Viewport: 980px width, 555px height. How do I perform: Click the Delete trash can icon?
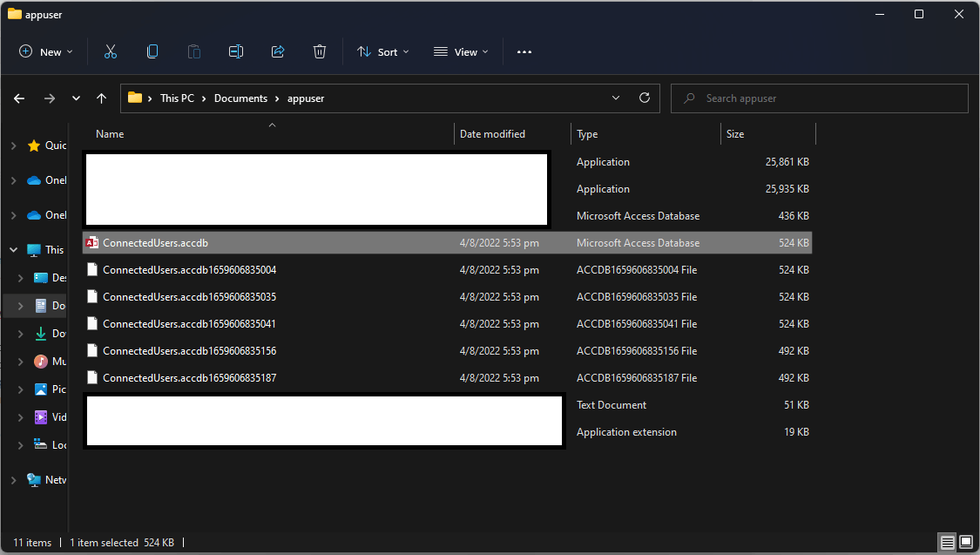coord(320,52)
